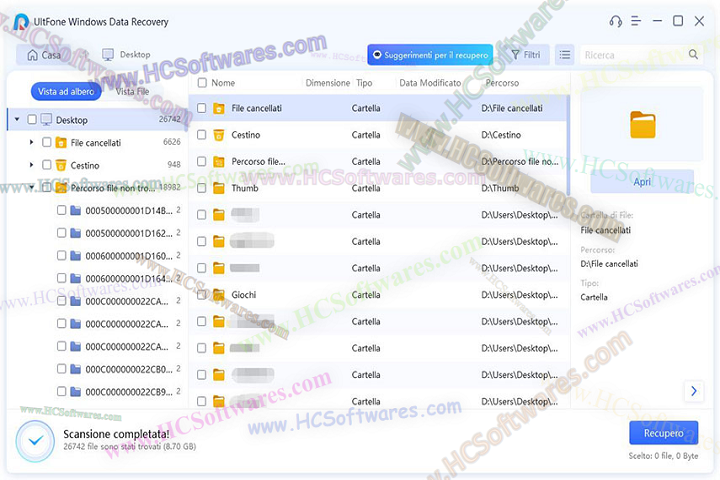Click Percorso file folder icon in list
The image size is (720, 480).
219,162
